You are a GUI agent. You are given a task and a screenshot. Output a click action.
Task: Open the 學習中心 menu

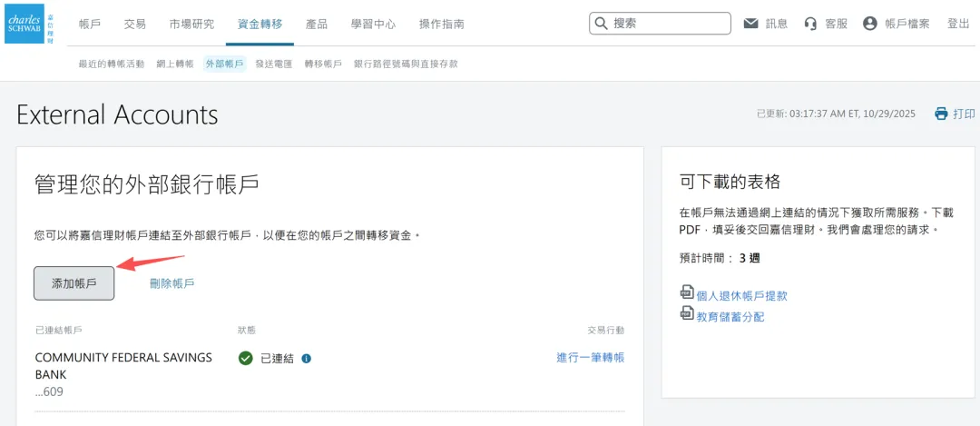click(373, 25)
